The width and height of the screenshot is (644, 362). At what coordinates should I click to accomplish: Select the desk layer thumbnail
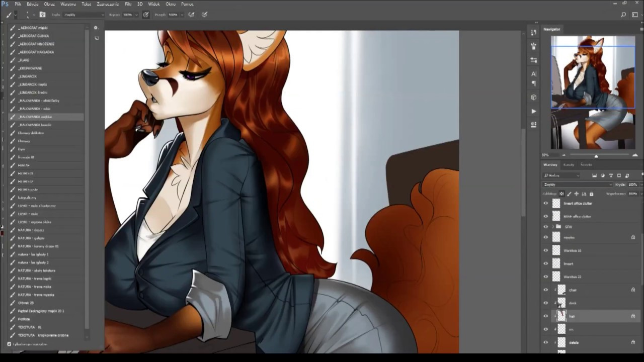[561, 303]
